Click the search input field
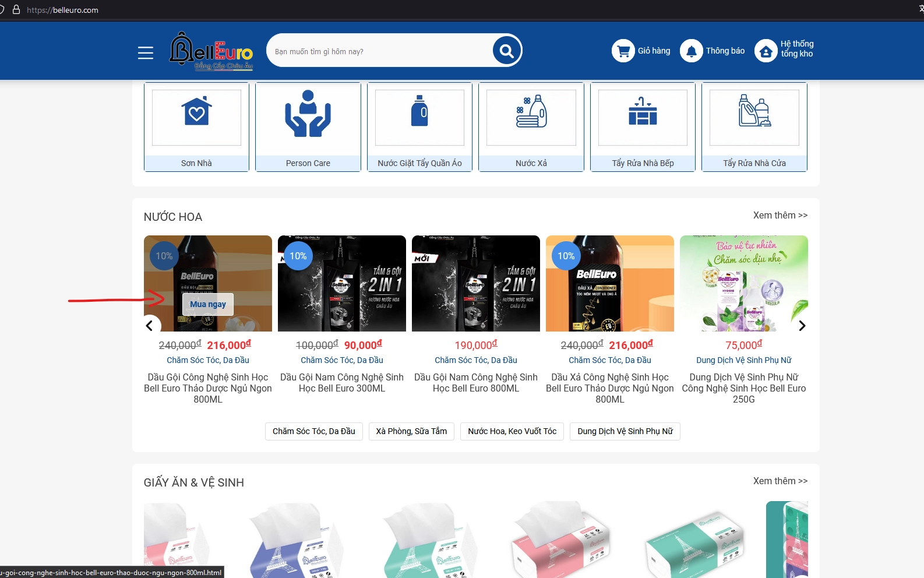The image size is (924, 578). pos(379,51)
